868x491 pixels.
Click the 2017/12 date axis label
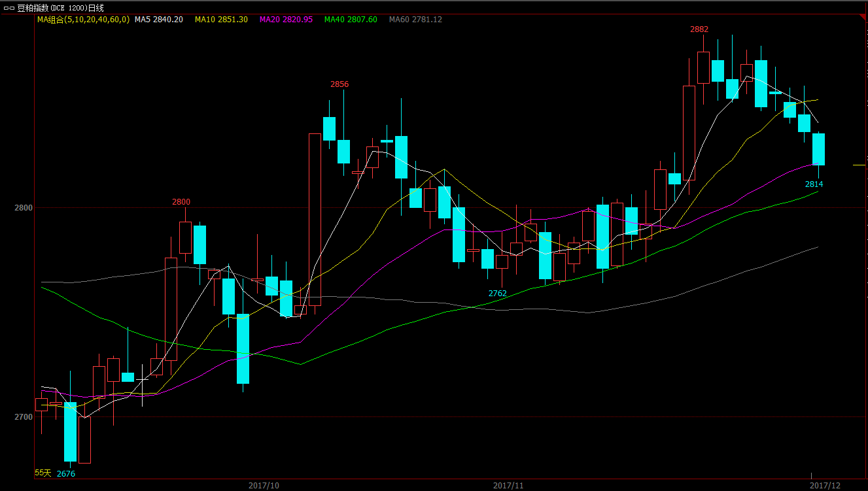click(825, 485)
